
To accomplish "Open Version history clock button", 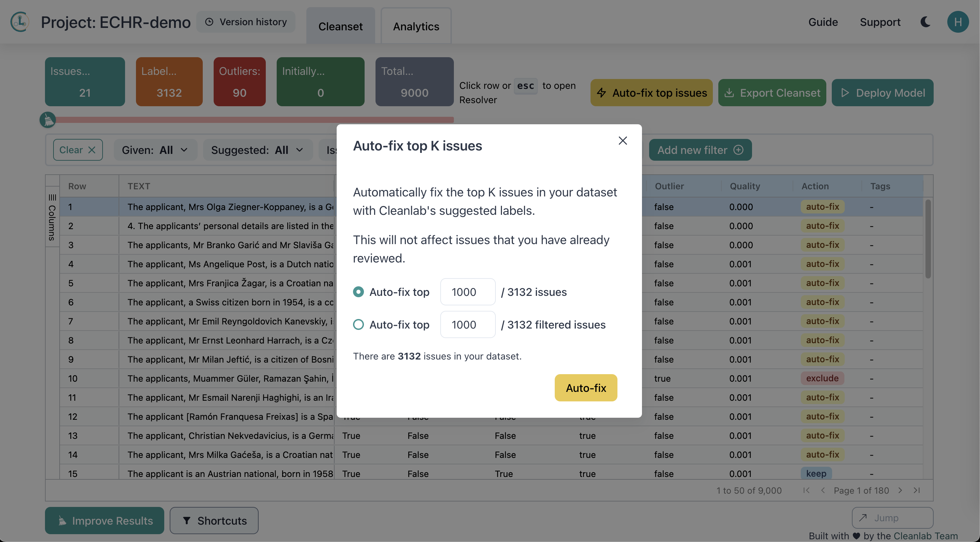I will tap(246, 22).
